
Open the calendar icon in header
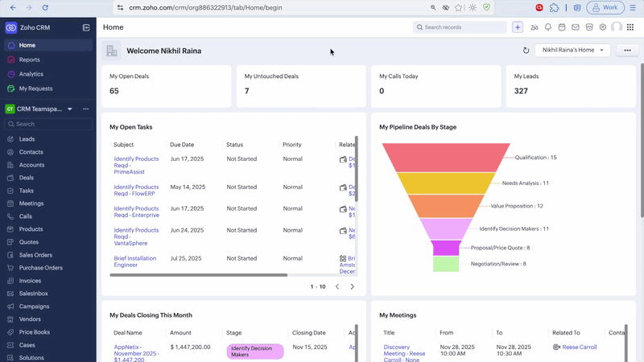(561, 27)
